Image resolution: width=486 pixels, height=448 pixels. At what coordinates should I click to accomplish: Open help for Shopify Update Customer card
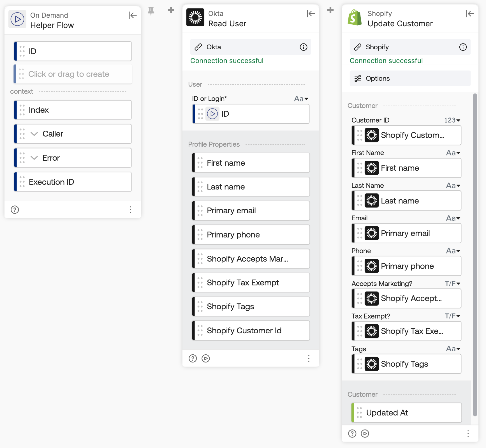352,434
